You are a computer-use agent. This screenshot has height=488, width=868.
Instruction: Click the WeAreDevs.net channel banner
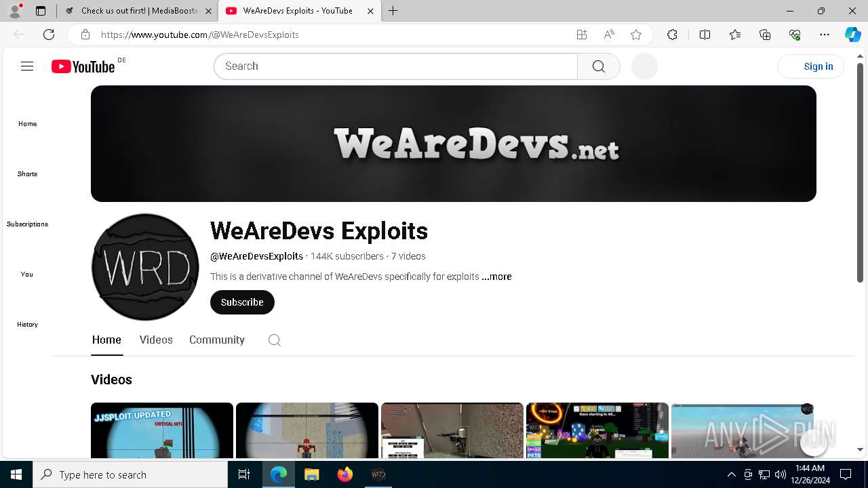454,144
